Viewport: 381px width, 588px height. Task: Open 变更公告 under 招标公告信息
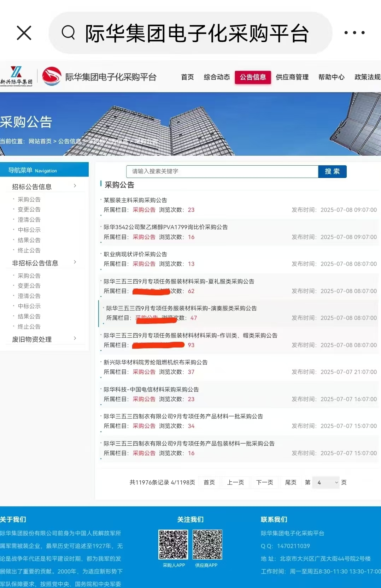pyautogui.click(x=29, y=209)
